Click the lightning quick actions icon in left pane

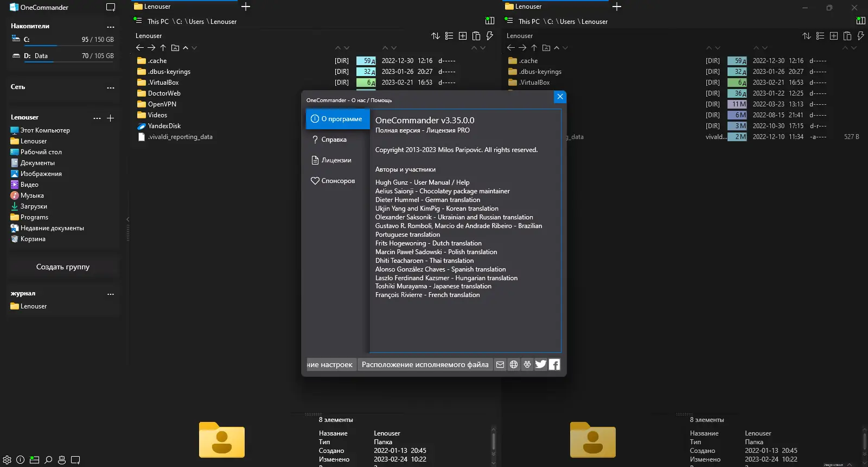[489, 36]
